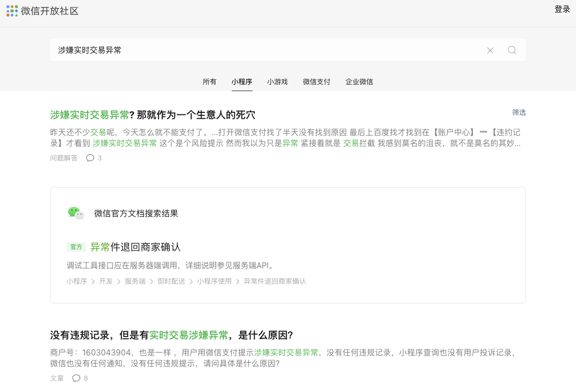The height and width of the screenshot is (392, 576).
Task: Click 登录 to sign in
Action: pos(562,9)
